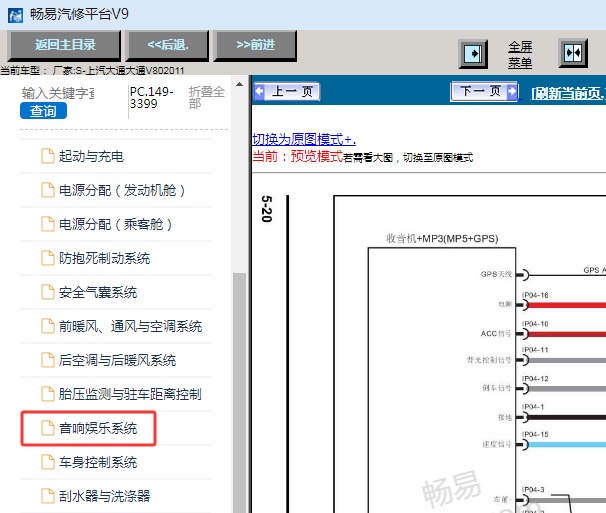Click the IP04-1 connector label
Image resolution: width=606 pixels, height=513 pixels.
[x=533, y=407]
